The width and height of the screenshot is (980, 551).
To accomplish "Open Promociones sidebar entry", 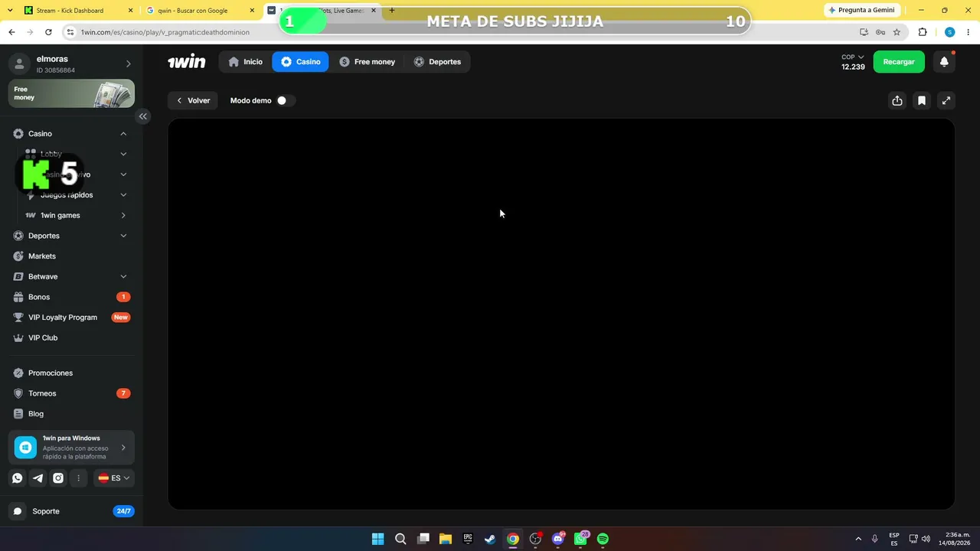I will coord(71,373).
